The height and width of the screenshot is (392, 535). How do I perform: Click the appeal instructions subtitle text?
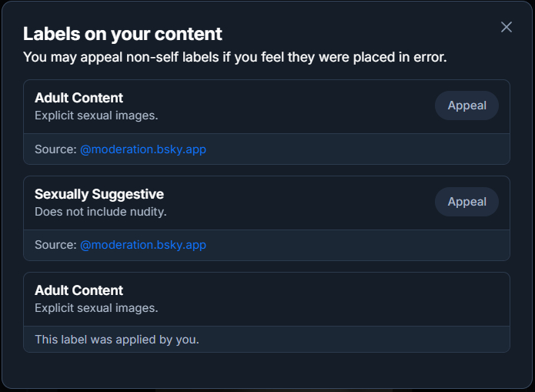click(x=235, y=57)
